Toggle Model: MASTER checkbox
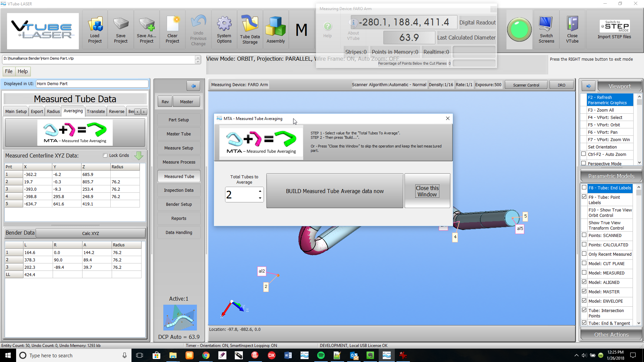Screen dimensions: 644x362 click(584, 292)
